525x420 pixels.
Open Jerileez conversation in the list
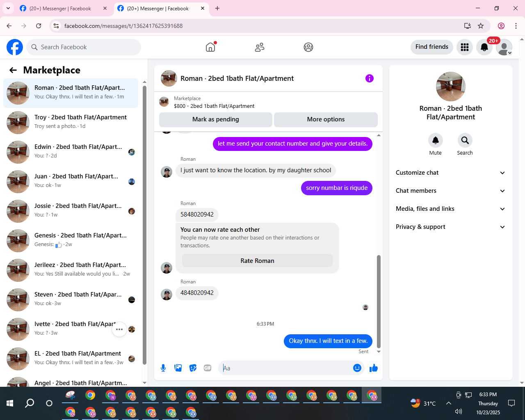point(71,270)
